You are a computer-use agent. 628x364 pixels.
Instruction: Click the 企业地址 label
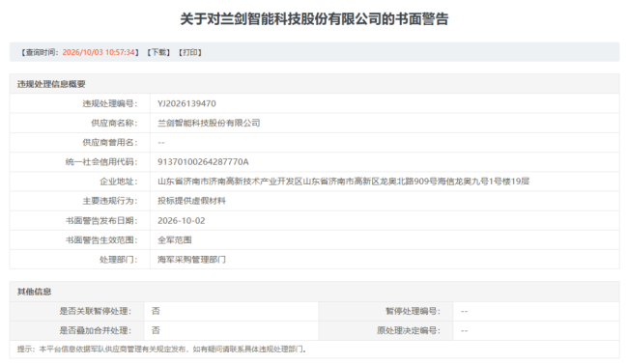(119, 182)
